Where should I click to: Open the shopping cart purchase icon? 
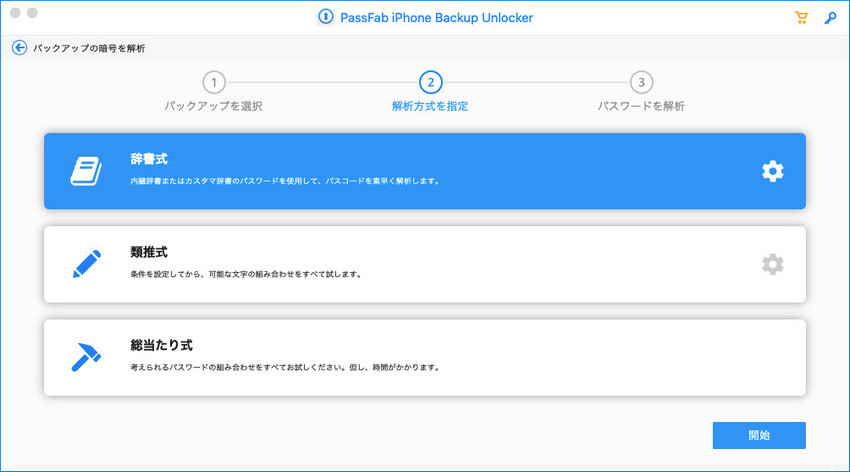coord(800,17)
